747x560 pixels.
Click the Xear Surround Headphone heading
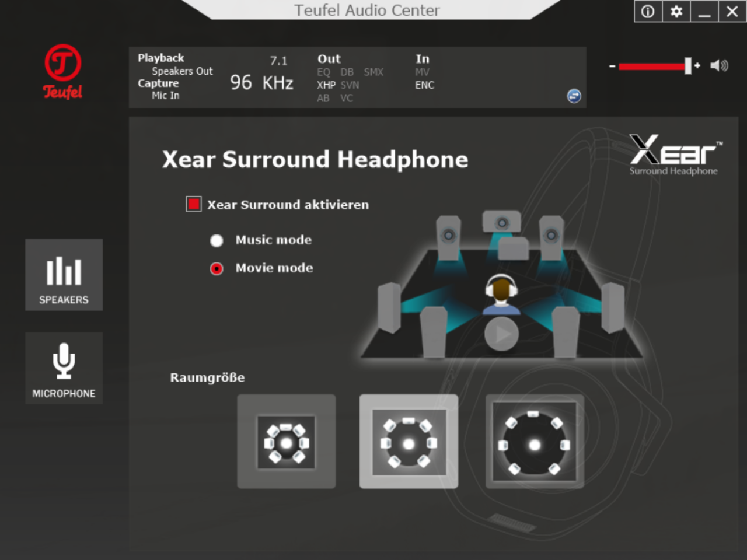point(315,160)
